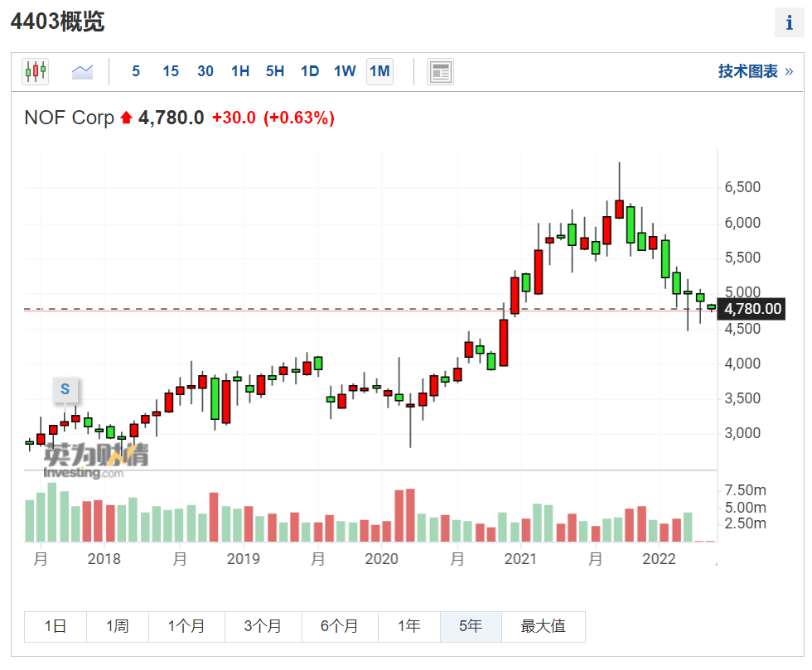The width and height of the screenshot is (812, 670).
Task: Show the 最大值 full range
Action: tap(543, 626)
